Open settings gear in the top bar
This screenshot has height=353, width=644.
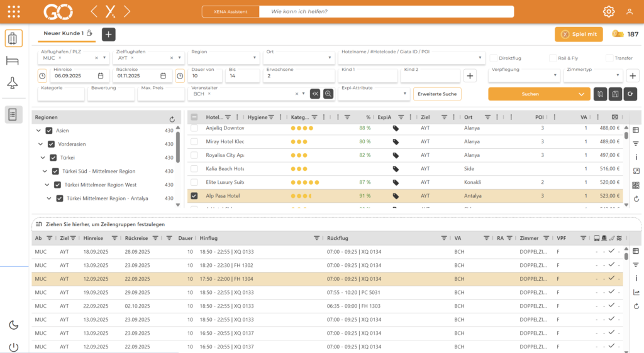click(x=608, y=11)
